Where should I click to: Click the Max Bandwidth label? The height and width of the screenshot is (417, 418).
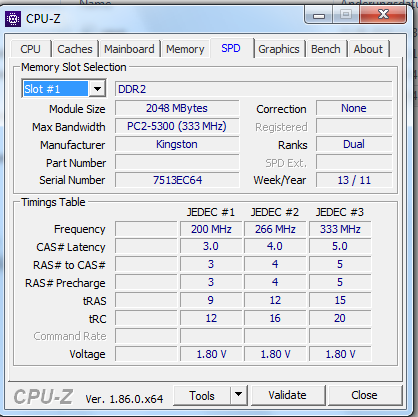coord(69,127)
